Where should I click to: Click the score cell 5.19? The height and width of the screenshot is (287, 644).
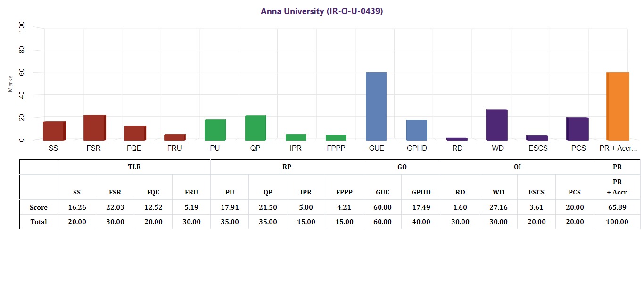[x=191, y=207]
